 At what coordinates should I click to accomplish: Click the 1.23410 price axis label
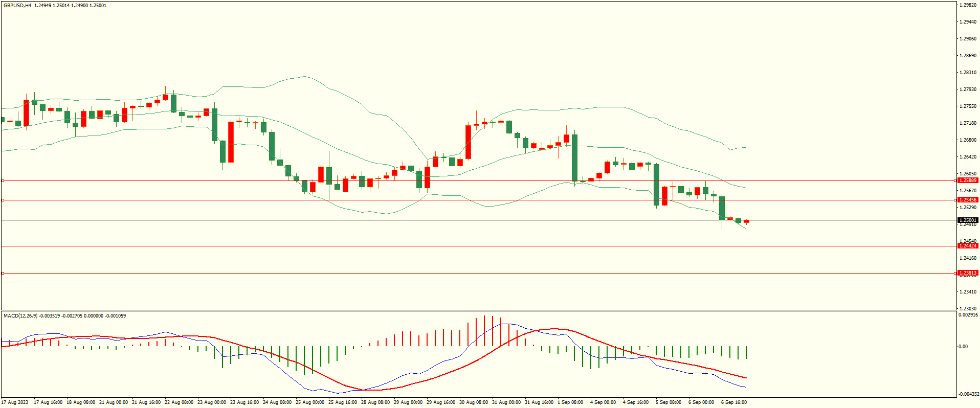[x=968, y=291]
